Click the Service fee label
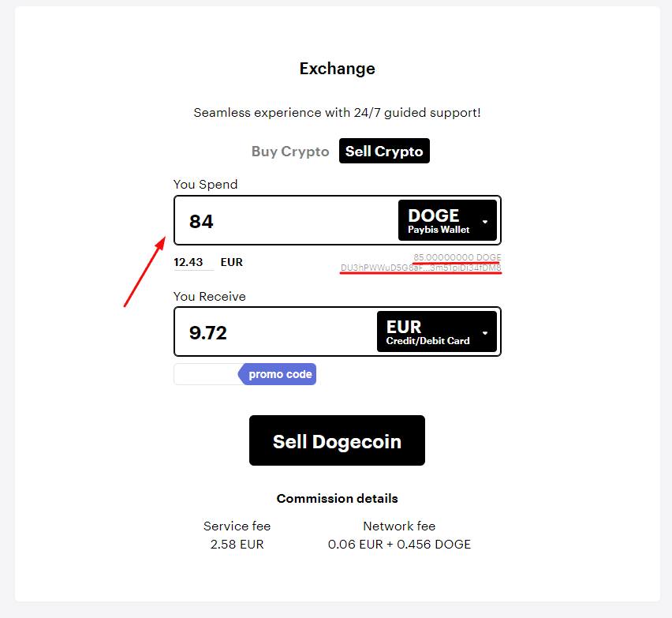Viewport: 672px width, 618px height. [237, 526]
